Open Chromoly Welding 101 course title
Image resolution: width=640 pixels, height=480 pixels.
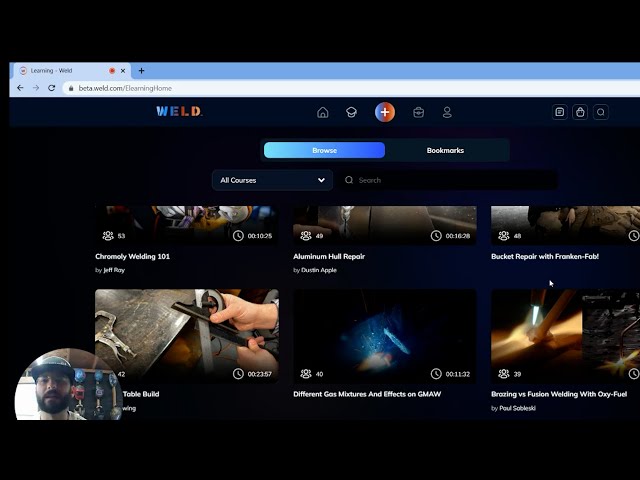(x=132, y=256)
